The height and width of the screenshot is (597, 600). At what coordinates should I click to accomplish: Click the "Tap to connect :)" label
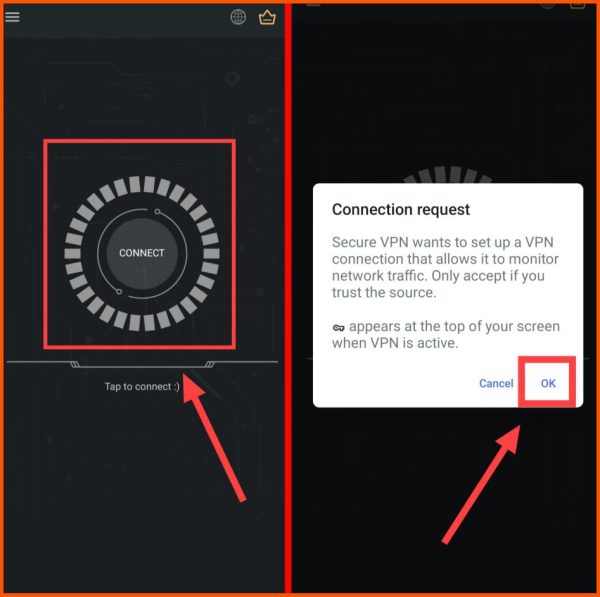tap(142, 387)
